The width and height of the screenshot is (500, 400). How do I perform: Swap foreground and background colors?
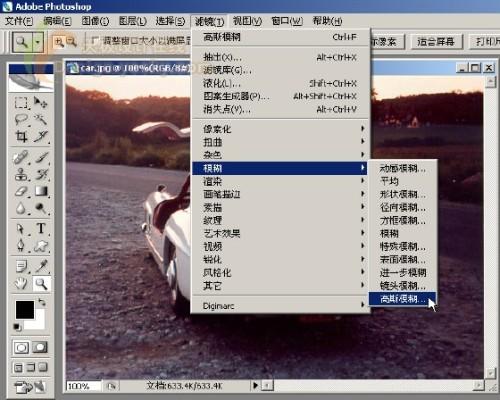(42, 302)
